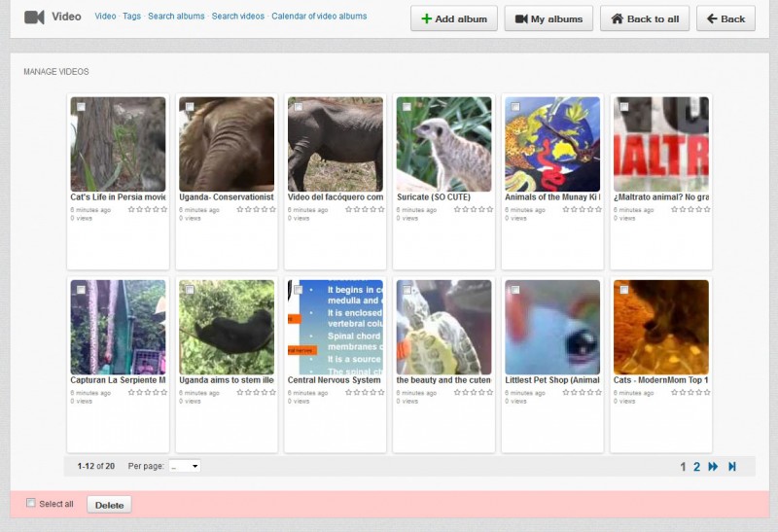Open Uganda aims to stem ille title
This screenshot has width=778, height=532.
227,380
